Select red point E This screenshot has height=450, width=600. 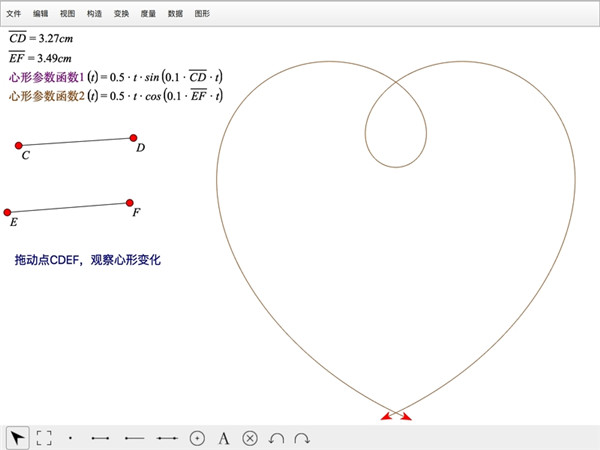(x=7, y=212)
